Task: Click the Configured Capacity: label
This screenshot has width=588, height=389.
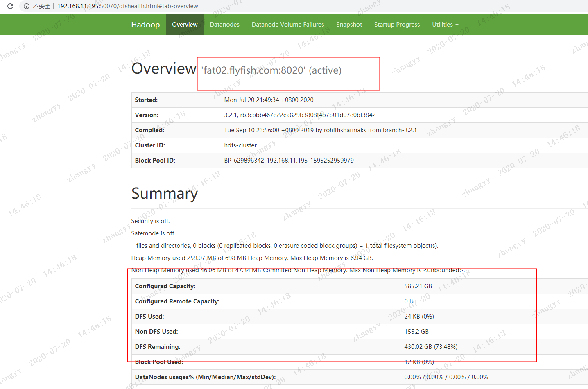Action: point(165,286)
